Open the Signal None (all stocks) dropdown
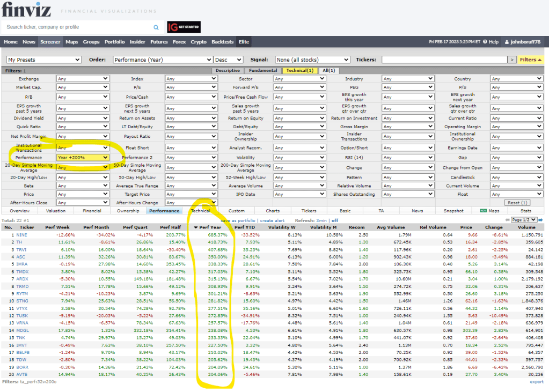The height and width of the screenshot is (392, 549). (312, 60)
